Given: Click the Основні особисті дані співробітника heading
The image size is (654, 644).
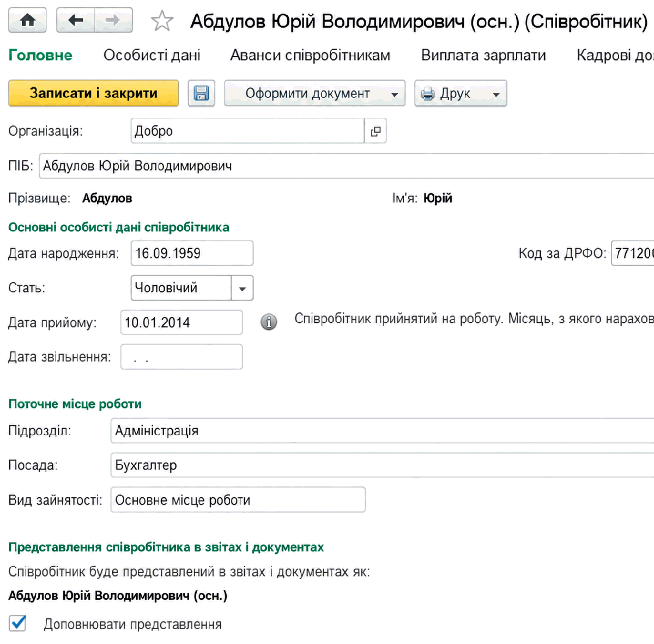Looking at the screenshot, I should pyautogui.click(x=119, y=227).
